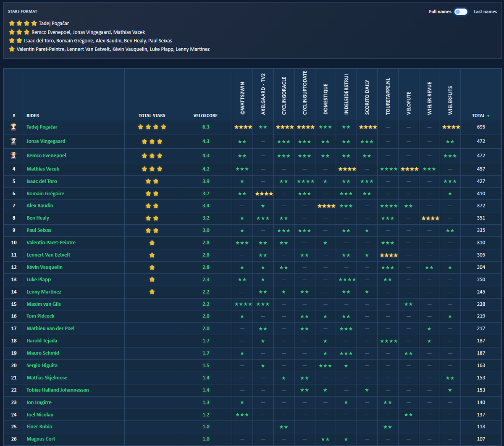Open rider Remco Evenepoel in the table
504x446 pixels.
coord(46,155)
